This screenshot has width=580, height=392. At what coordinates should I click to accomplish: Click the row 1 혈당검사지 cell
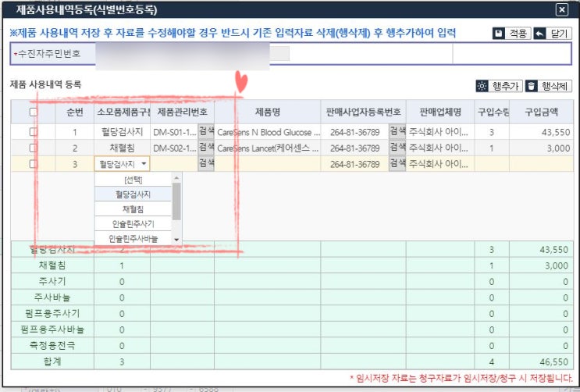point(122,132)
